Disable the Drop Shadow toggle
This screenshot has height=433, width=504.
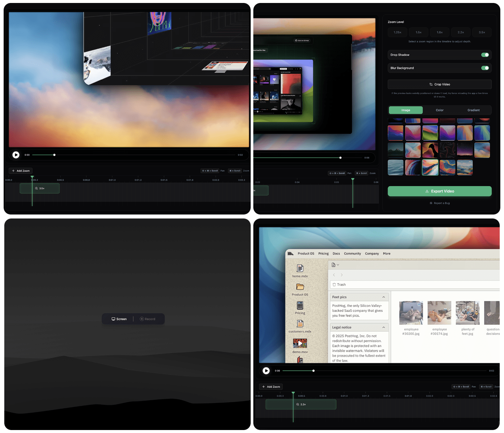click(x=485, y=55)
